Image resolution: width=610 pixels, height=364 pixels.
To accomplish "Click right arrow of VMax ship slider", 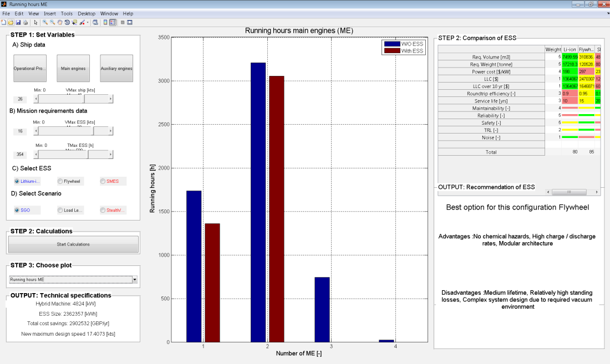I will click(111, 99).
